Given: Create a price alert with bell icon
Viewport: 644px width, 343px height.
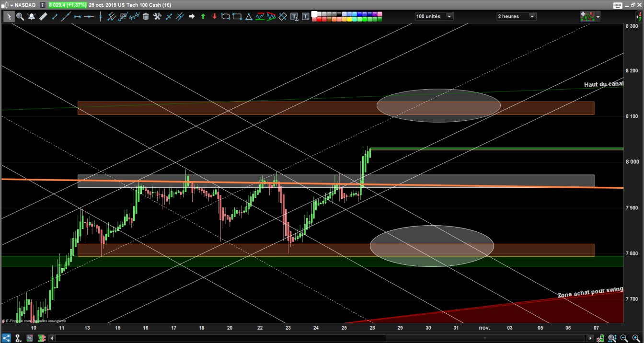Looking at the screenshot, I should (x=32, y=16).
